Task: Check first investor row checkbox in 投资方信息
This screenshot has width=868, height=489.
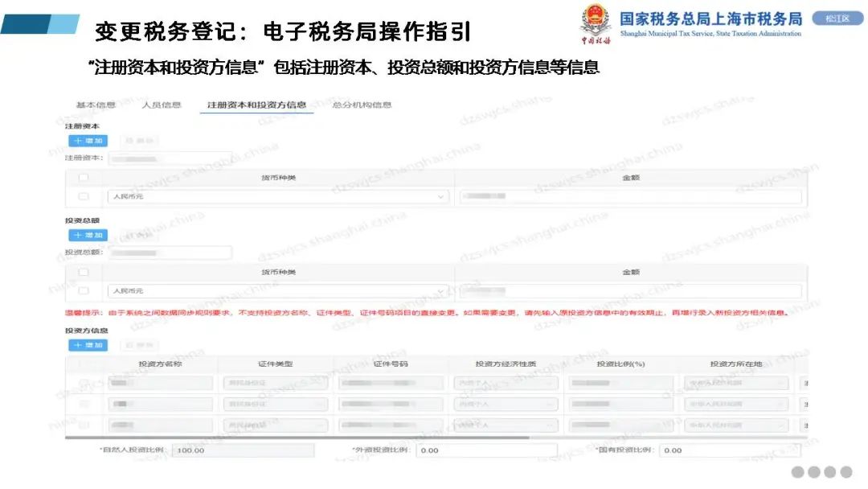Action: tap(84, 383)
